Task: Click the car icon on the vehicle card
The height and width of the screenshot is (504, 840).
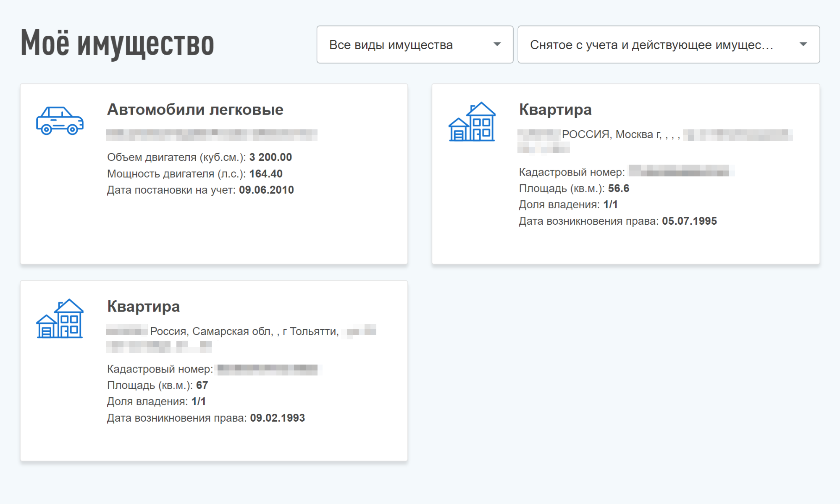Action: [60, 121]
